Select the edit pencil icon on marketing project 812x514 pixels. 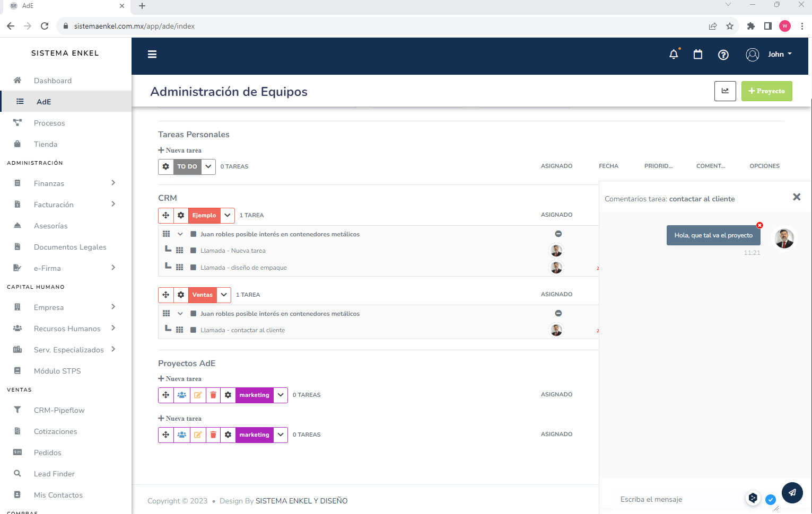(x=197, y=395)
